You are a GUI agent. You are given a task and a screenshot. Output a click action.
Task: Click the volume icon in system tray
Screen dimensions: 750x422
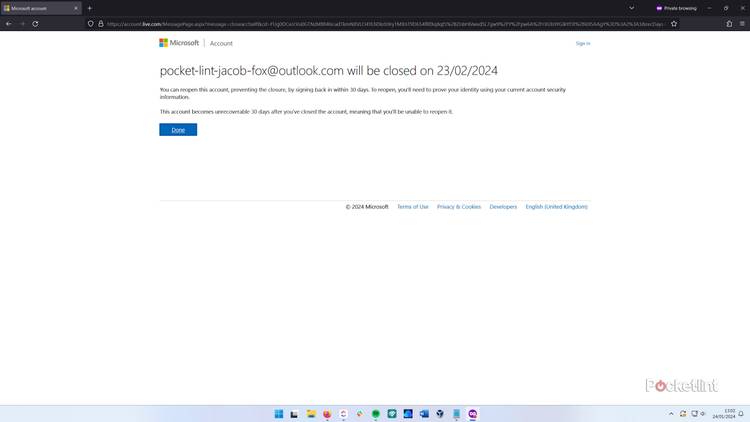703,414
